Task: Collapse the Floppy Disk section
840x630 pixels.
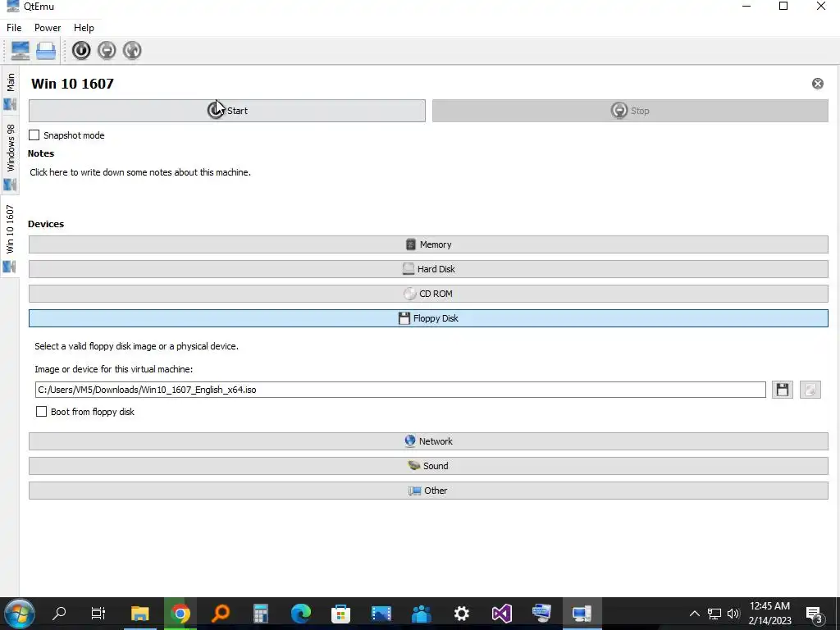Action: pos(428,318)
